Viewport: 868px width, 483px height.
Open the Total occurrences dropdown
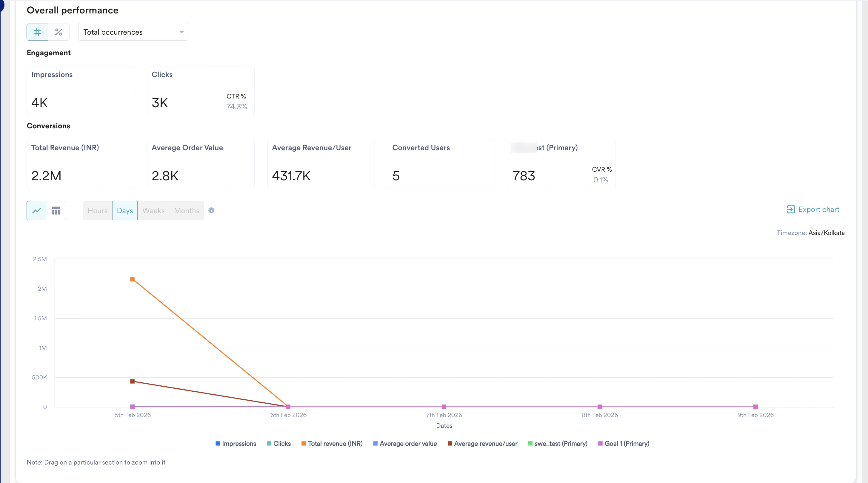(133, 32)
